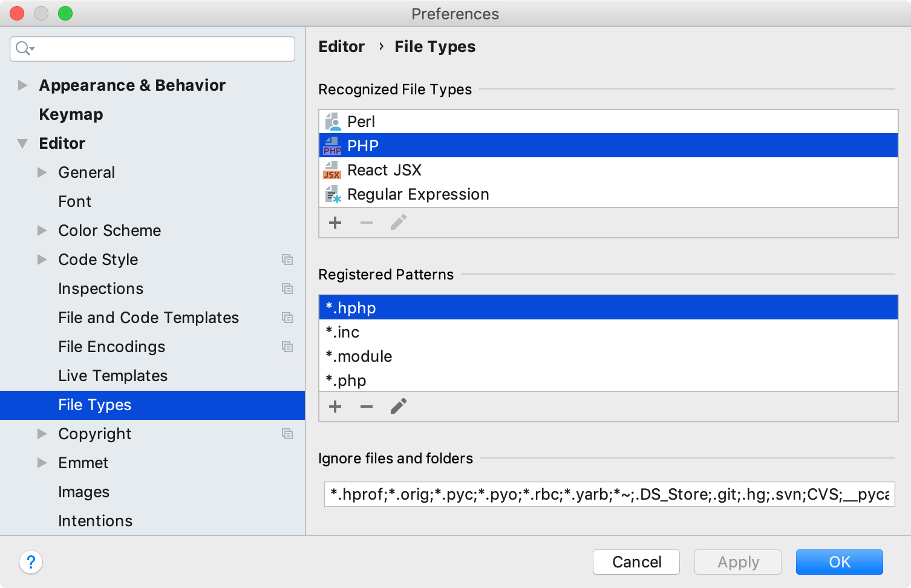Viewport: 911px width, 588px height.
Task: Open the edit pencil under Recognized File Types
Action: (398, 222)
